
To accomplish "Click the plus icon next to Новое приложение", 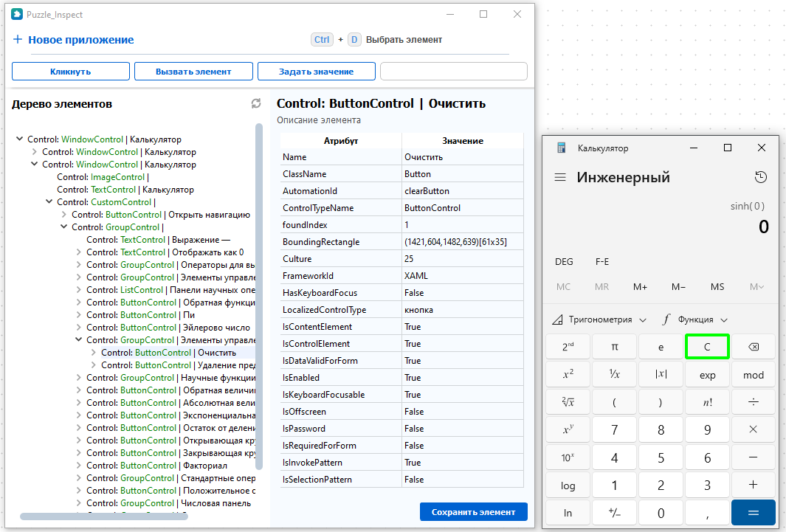I will (18, 39).
